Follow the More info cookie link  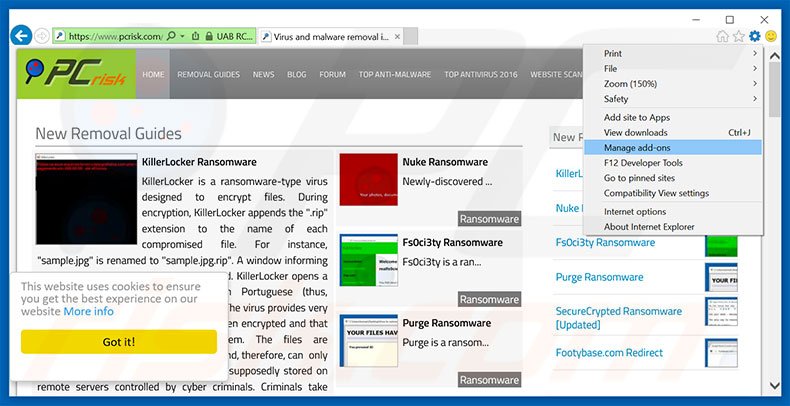click(x=89, y=311)
